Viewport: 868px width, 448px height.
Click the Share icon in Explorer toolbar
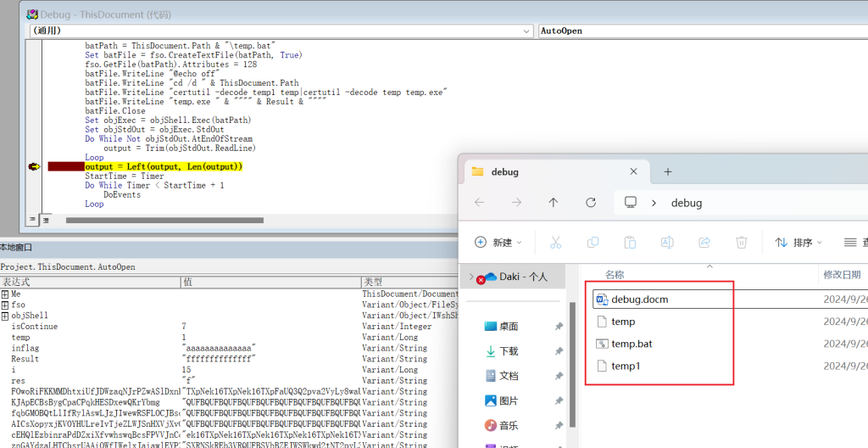click(704, 243)
